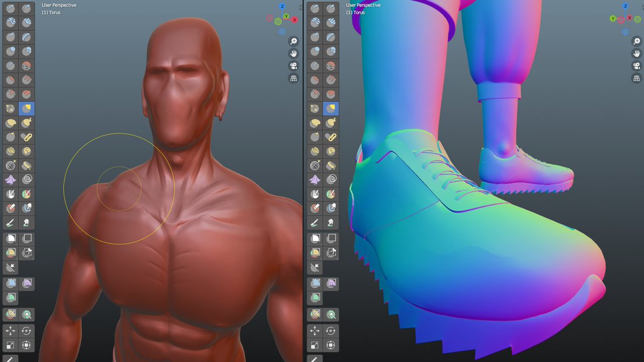Click 'User Perspective' text in the left viewport
This screenshot has width=644, height=362.
(x=59, y=5)
